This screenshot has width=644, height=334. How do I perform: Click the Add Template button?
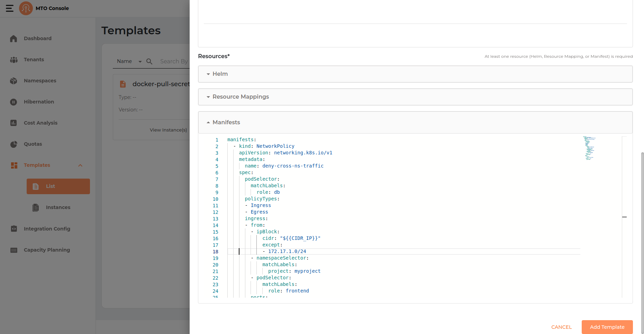point(607,327)
